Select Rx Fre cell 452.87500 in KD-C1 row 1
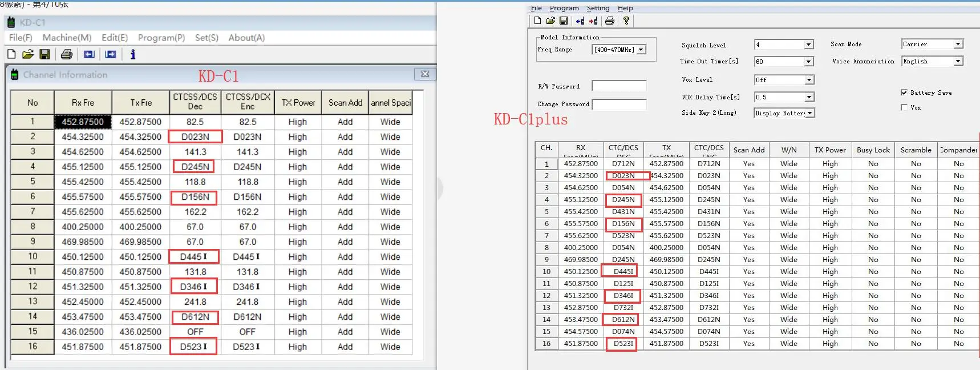 coord(83,122)
